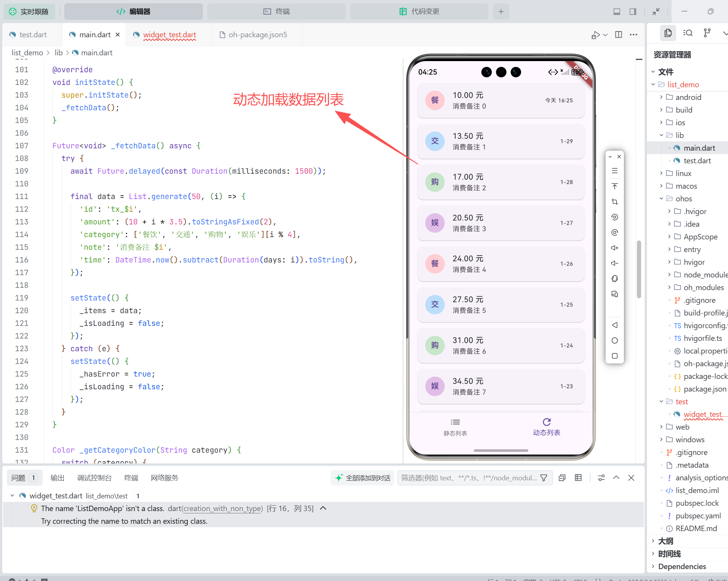Screen dimensions: 728x581
Task: Collapse the lib folder
Action: [661, 135]
